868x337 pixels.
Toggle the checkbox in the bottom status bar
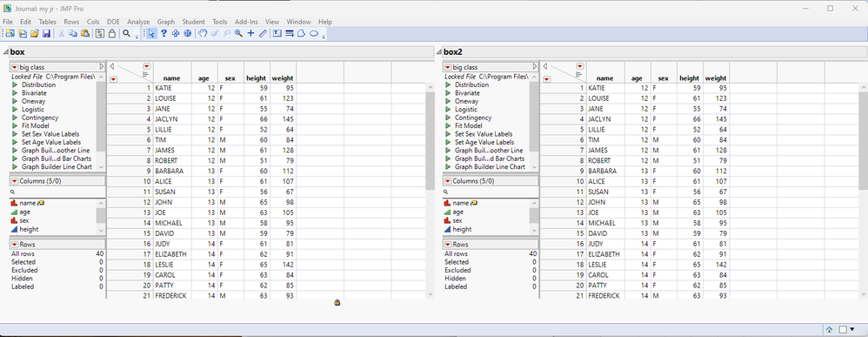click(x=843, y=329)
